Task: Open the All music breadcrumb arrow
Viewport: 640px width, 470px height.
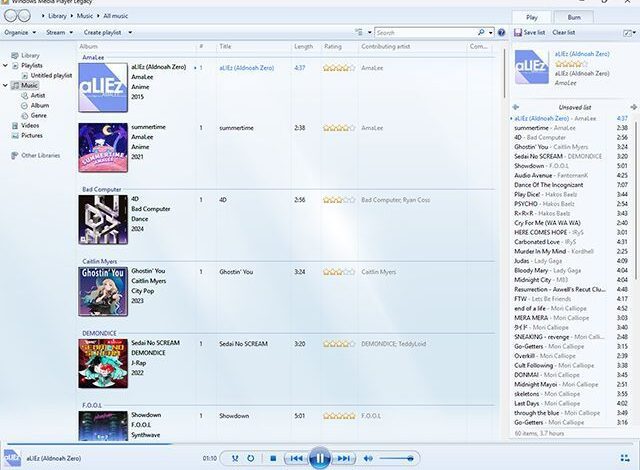Action: (x=98, y=16)
